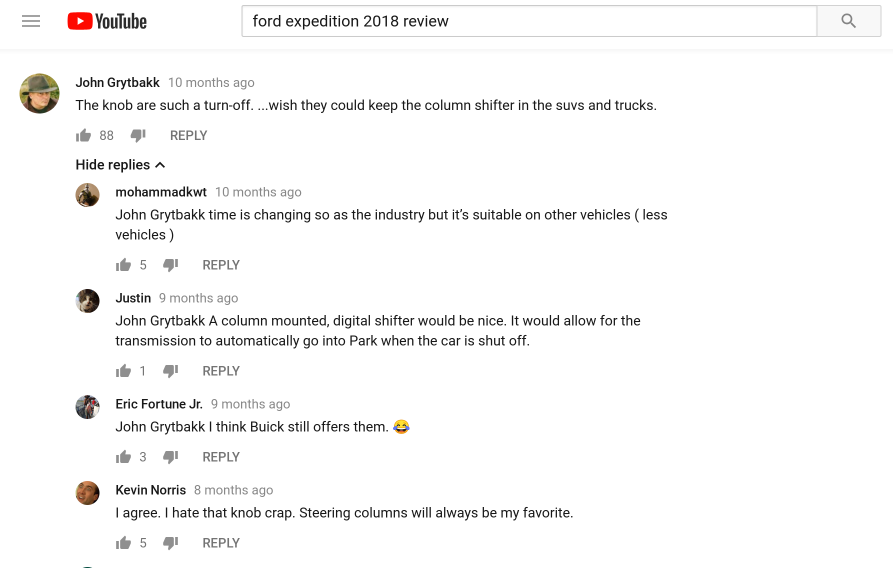Click the search magnifier button
Image resolution: width=893 pixels, height=568 pixels.
pos(849,21)
